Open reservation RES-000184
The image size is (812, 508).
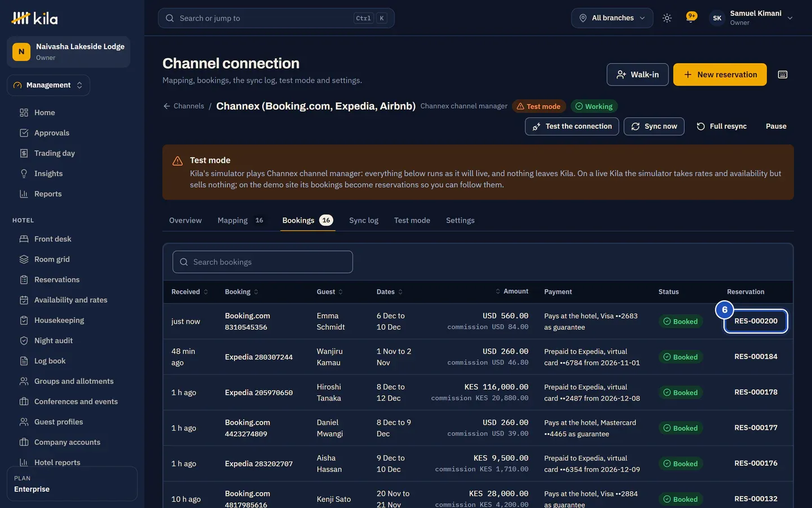pos(756,357)
